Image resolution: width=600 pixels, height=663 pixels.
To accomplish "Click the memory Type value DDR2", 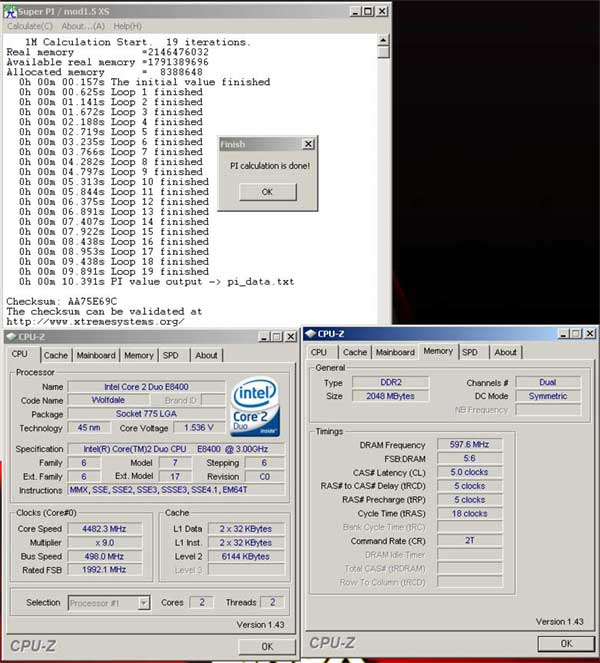I will 391,382.
